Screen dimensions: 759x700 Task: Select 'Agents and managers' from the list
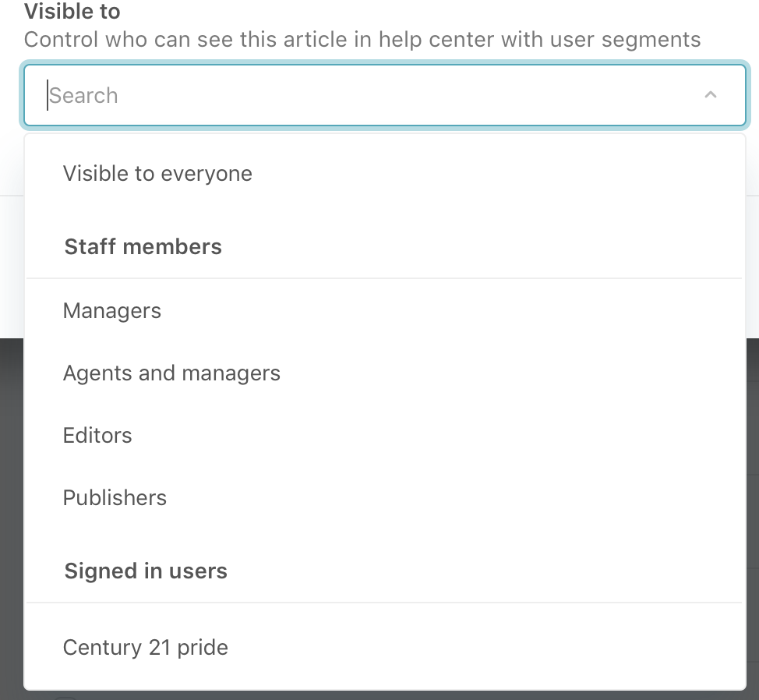[x=171, y=373]
